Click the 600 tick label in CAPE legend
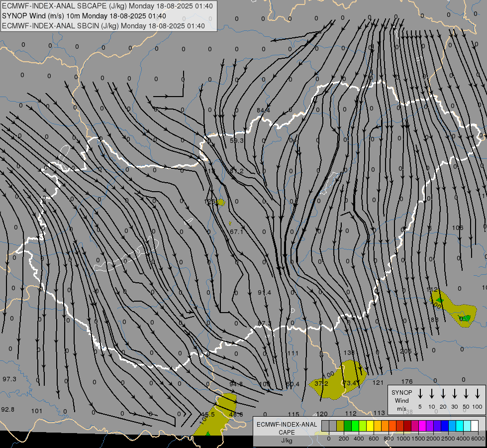 point(374,439)
